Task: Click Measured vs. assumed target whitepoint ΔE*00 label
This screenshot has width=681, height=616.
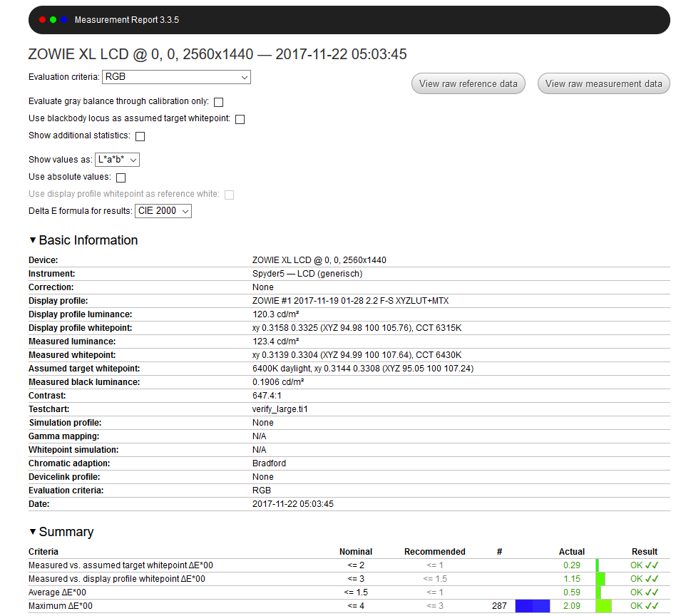Action: point(121,565)
